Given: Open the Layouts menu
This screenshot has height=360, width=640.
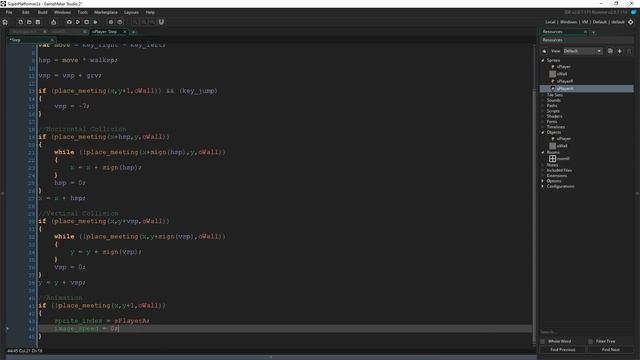Looking at the screenshot, I should 131,12.
